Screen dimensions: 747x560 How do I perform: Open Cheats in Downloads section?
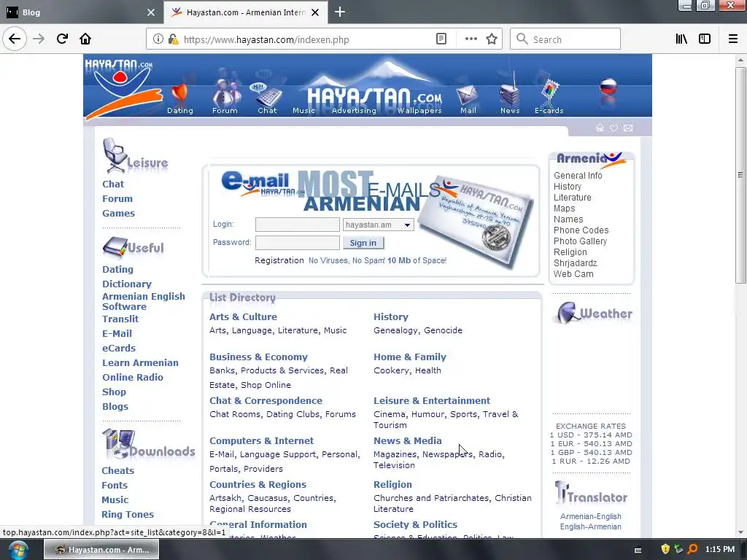(117, 470)
